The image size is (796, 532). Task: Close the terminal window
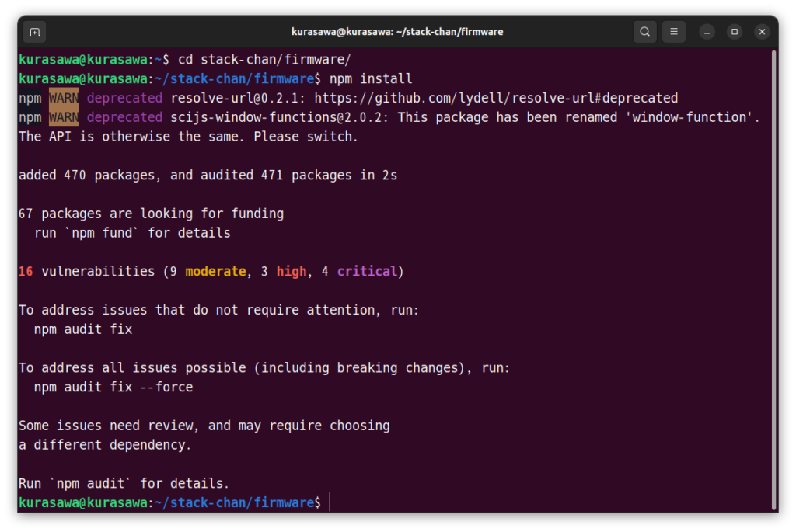point(763,32)
